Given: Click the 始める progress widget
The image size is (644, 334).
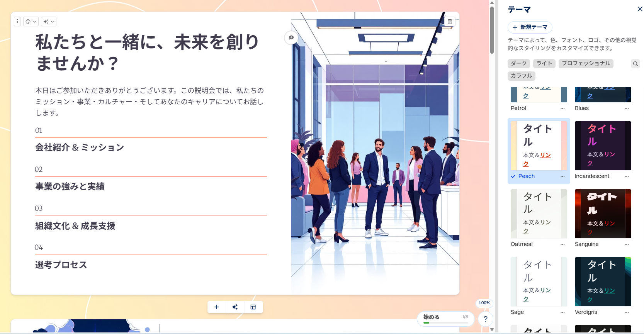Looking at the screenshot, I should pyautogui.click(x=445, y=319).
